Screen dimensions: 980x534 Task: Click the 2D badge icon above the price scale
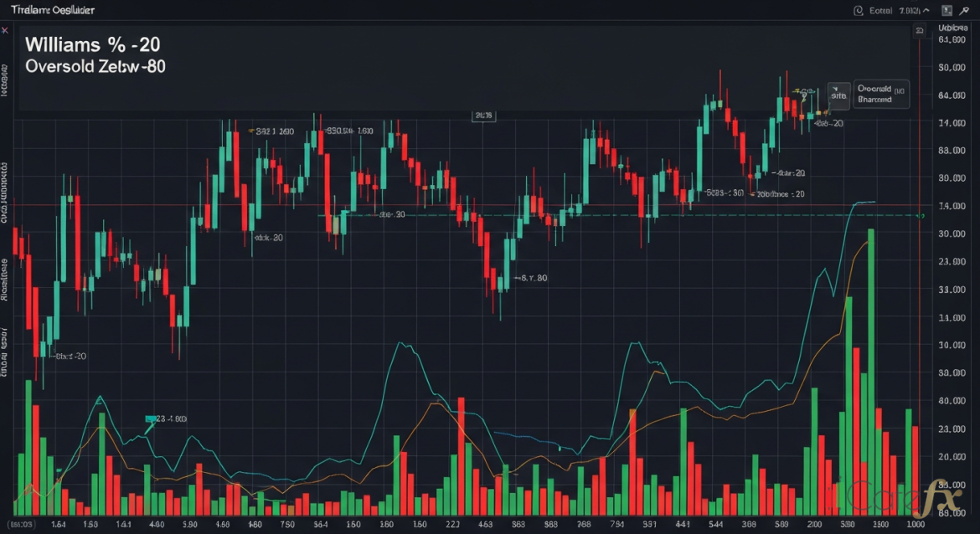[x=920, y=29]
